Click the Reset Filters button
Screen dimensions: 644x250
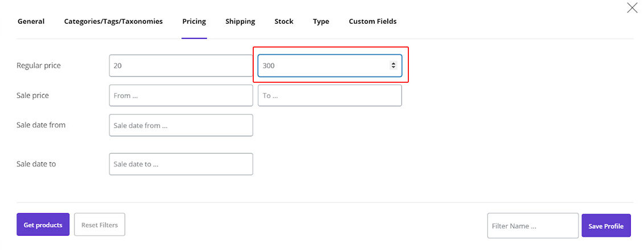coord(99,225)
